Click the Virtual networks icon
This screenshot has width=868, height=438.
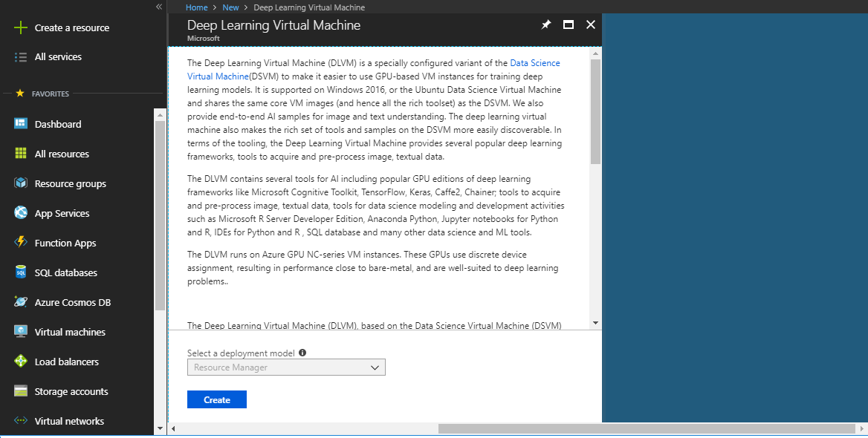[x=21, y=421]
